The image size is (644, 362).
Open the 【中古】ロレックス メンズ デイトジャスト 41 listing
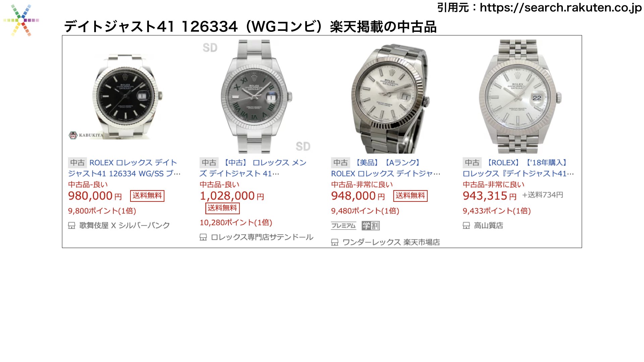coord(253,168)
